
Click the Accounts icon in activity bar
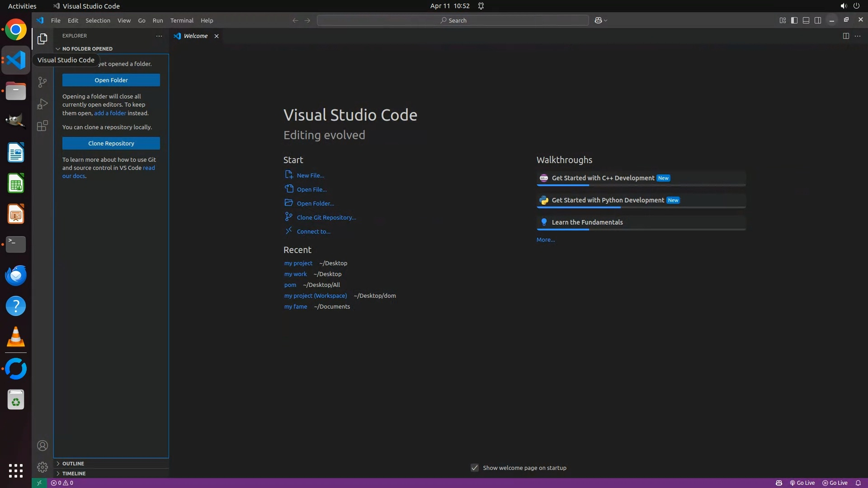[x=42, y=446]
